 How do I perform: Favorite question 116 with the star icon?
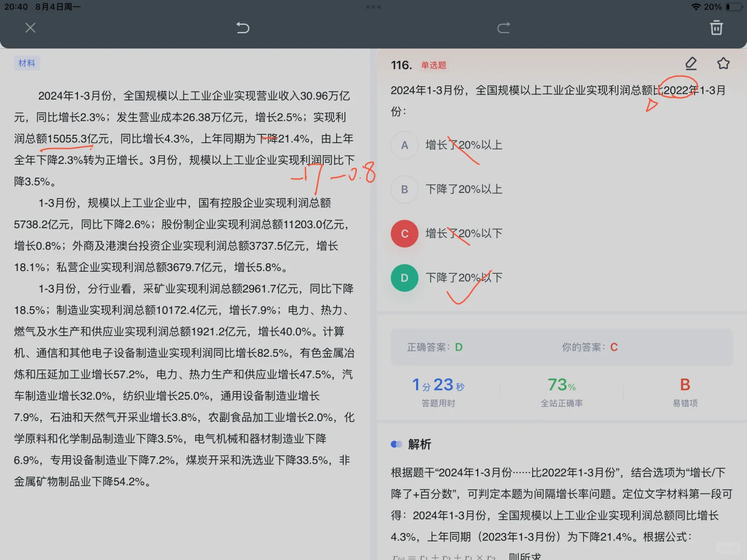(723, 64)
